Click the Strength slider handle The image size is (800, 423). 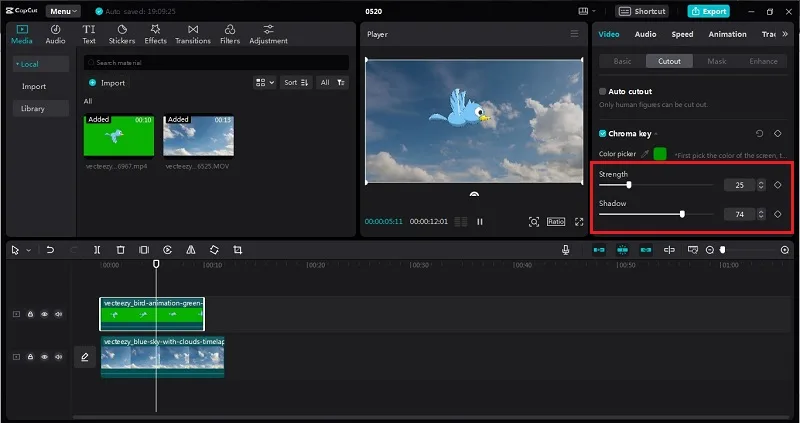(629, 185)
